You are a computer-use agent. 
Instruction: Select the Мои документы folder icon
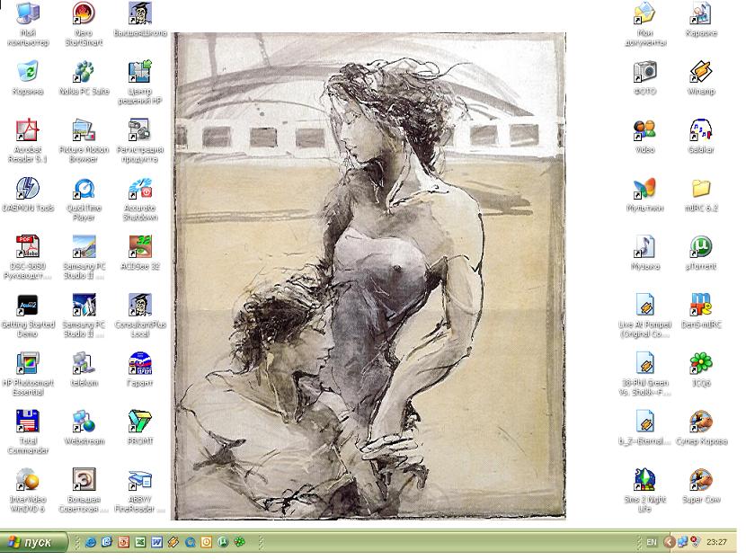click(644, 14)
